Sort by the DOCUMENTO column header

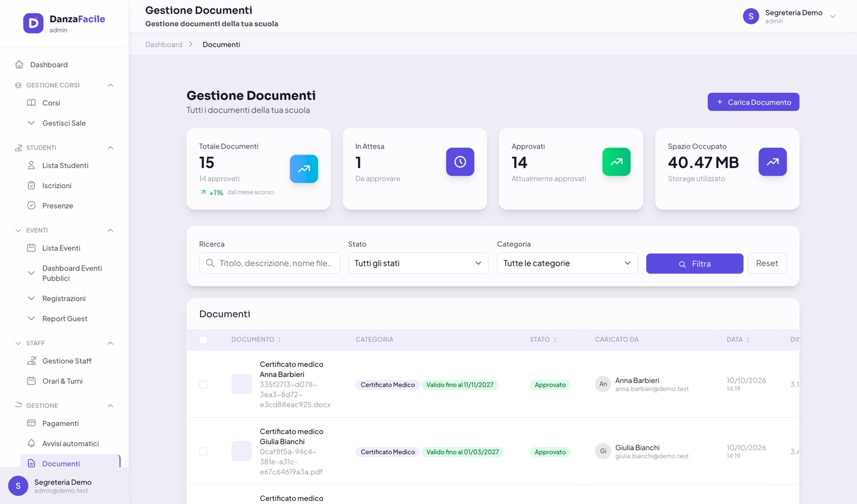coord(256,340)
